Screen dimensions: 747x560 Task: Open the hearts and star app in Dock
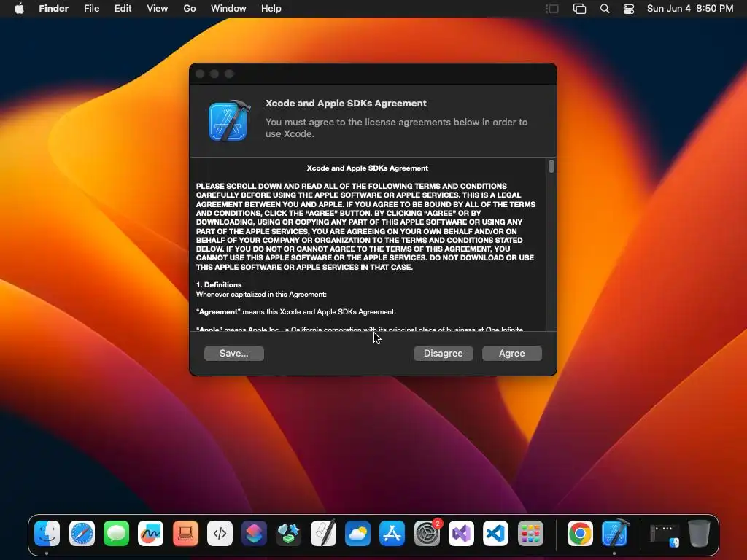click(x=289, y=533)
